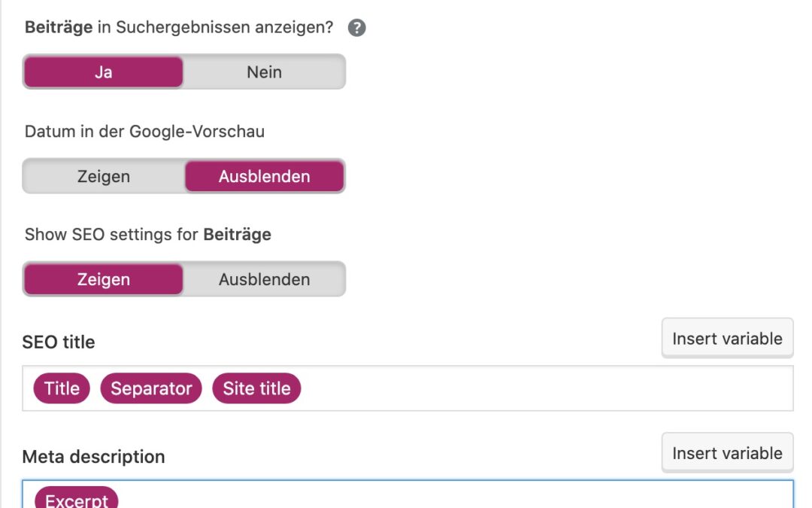
Task: Select Ja for showing Beiträge in search results
Action: point(104,72)
